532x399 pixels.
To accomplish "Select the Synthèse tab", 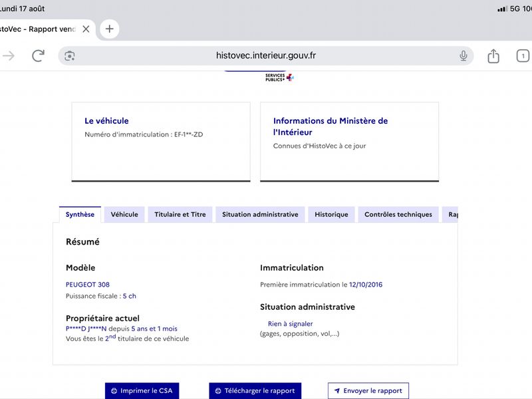I will point(80,214).
